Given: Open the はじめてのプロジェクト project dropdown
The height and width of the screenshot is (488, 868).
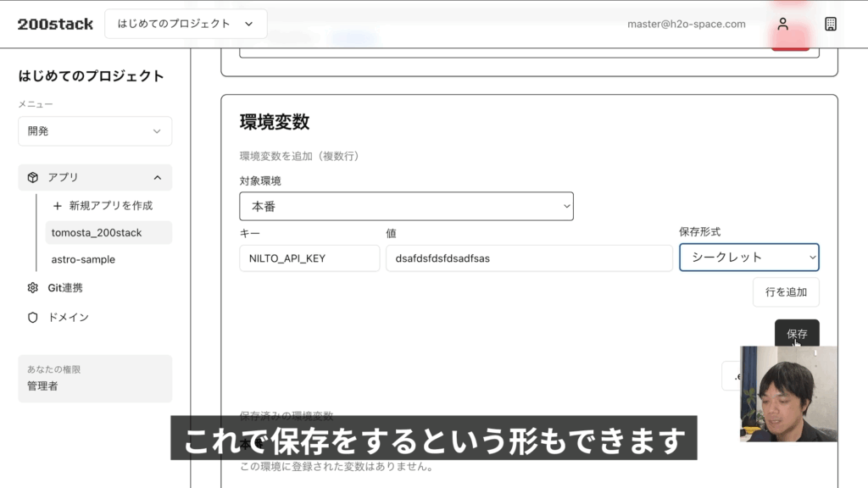Looking at the screenshot, I should [186, 24].
